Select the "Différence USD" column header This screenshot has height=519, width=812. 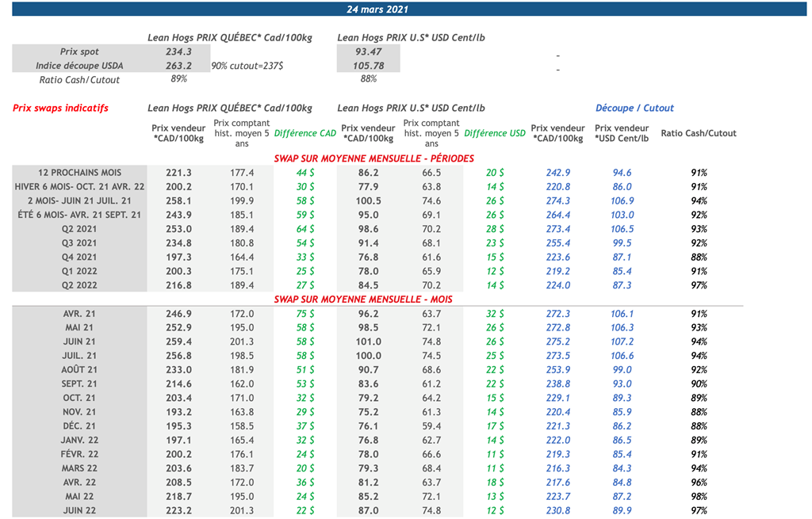(x=495, y=133)
